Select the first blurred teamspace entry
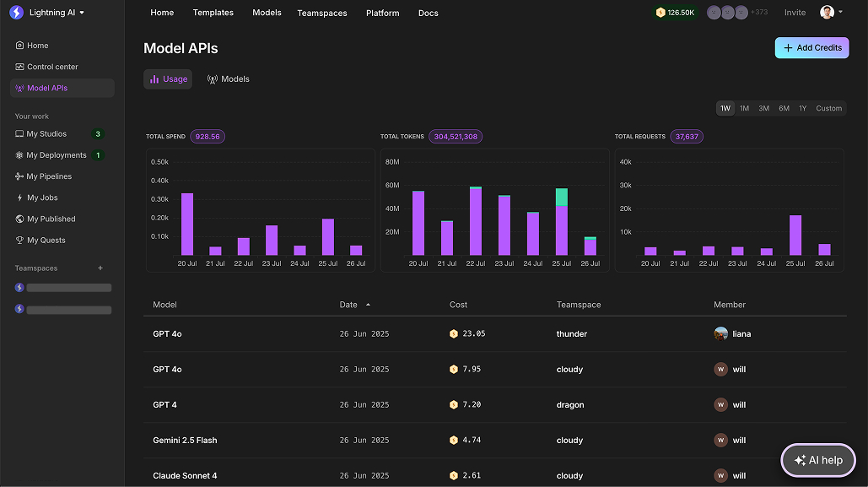The image size is (868, 487). click(x=63, y=288)
